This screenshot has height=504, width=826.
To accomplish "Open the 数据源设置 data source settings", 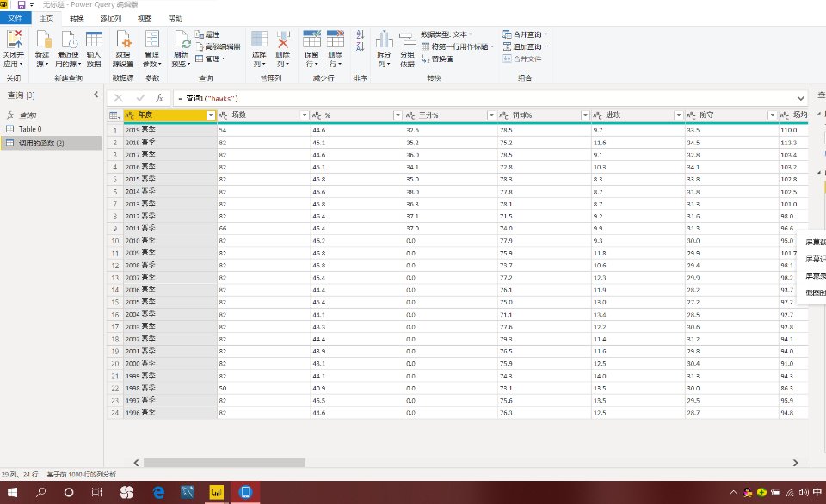I will coord(124,40).
